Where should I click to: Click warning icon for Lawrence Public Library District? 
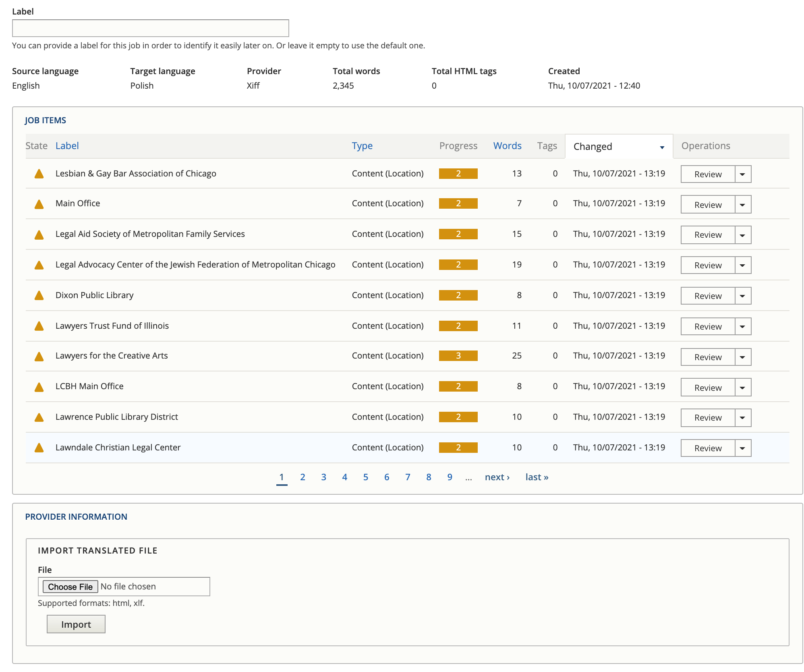point(39,417)
